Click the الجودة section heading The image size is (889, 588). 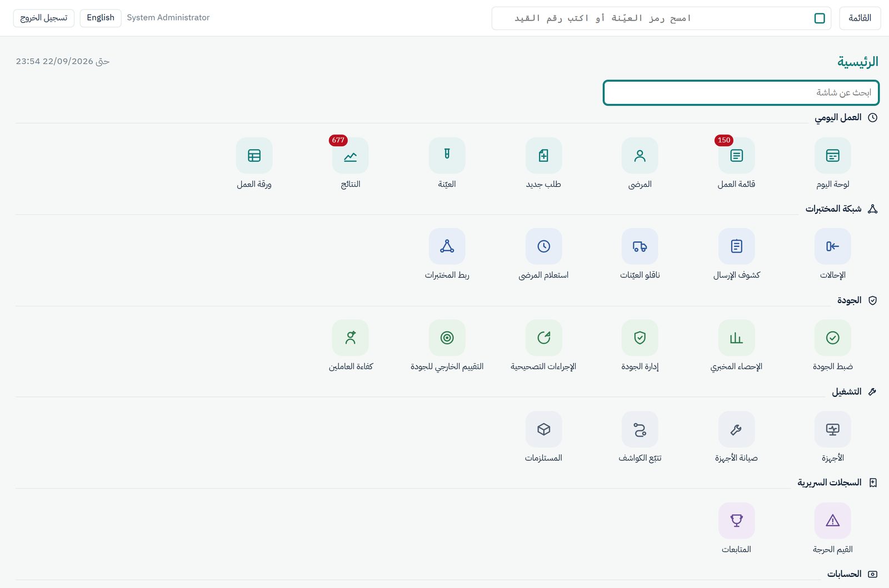point(849,300)
